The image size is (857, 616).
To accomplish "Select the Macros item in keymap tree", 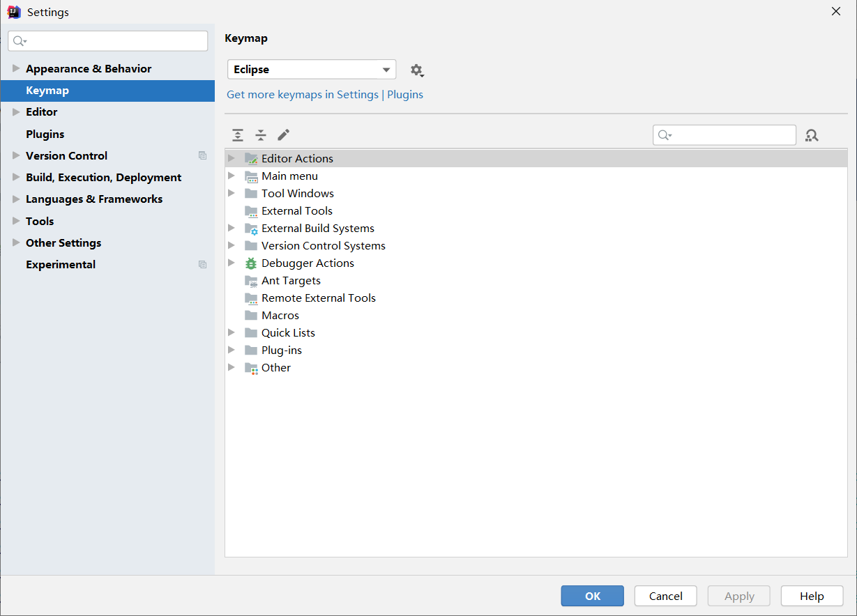I will click(x=280, y=316).
